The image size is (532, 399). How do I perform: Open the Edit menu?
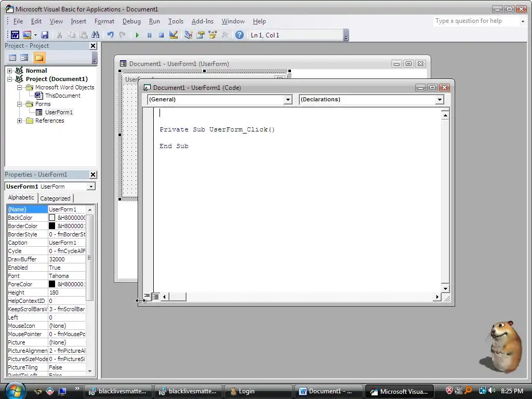36,21
